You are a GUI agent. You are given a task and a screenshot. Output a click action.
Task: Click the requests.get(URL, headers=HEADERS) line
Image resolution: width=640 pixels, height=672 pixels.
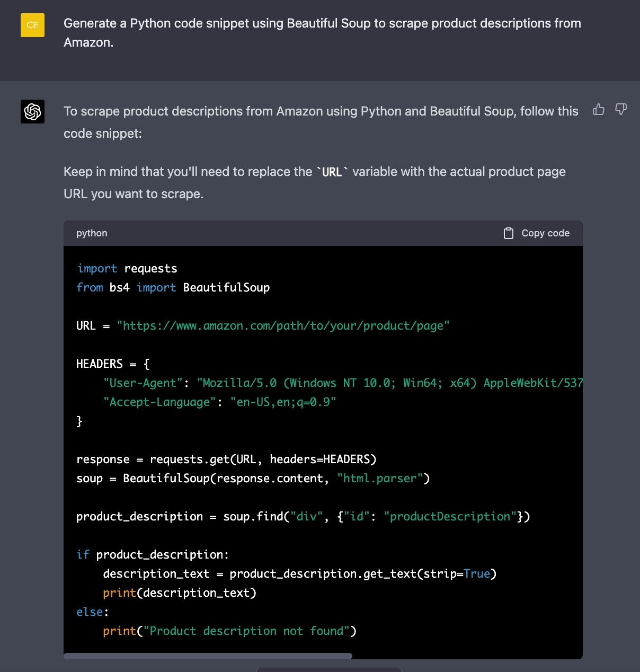226,459
